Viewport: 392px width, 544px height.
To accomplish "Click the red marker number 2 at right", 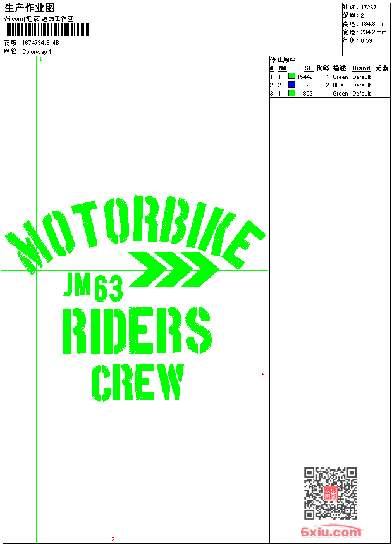I will pos(263,373).
